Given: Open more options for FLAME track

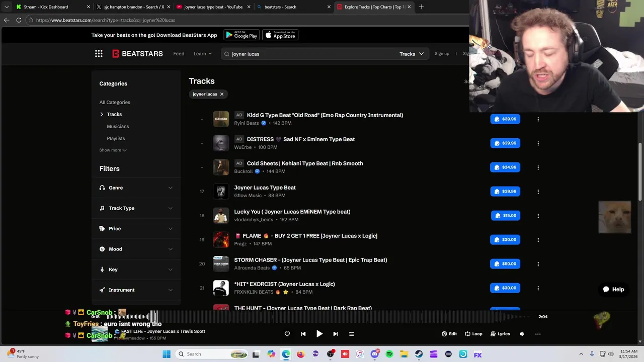Looking at the screenshot, I should 538,240.
